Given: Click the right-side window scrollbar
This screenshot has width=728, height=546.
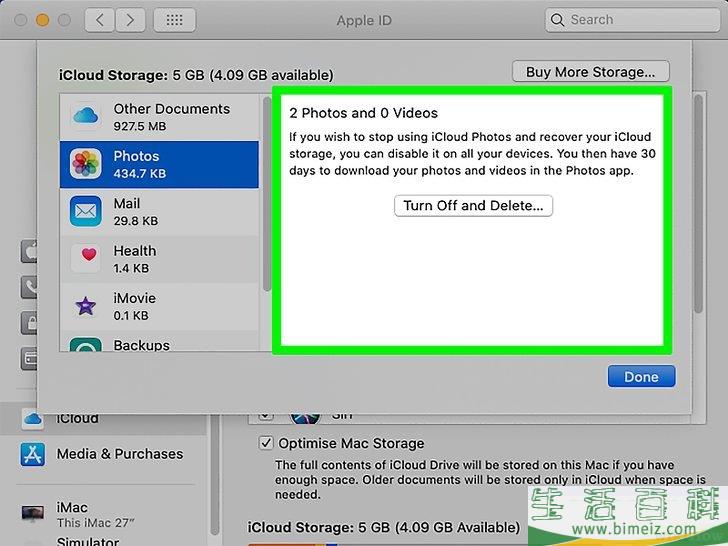Looking at the screenshot, I should point(698,203).
